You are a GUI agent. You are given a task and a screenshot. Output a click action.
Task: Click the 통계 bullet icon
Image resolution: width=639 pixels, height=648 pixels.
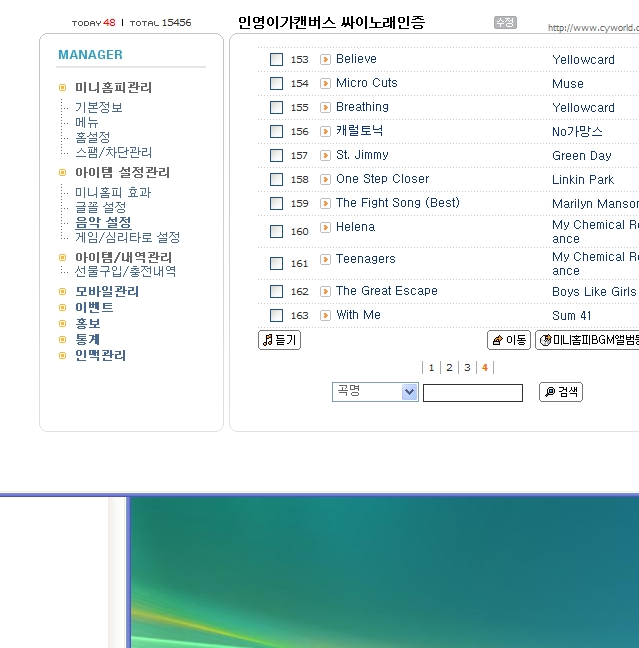coord(62,339)
